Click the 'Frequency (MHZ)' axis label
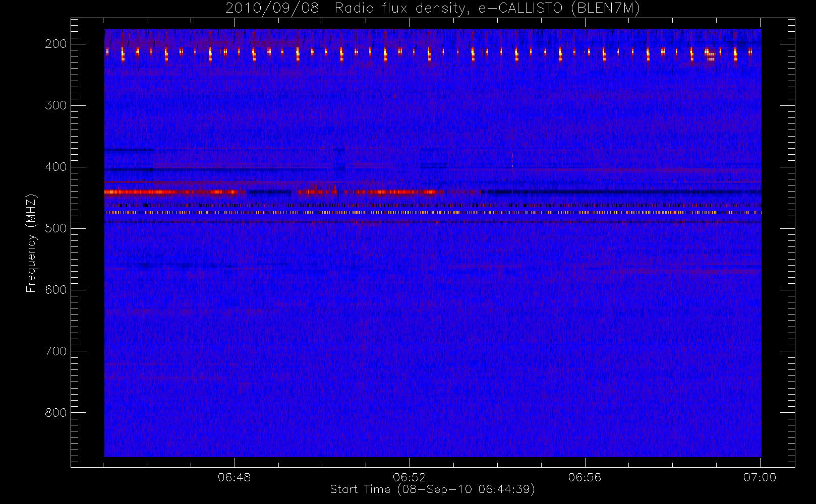Image resolution: width=816 pixels, height=504 pixels. [31, 243]
